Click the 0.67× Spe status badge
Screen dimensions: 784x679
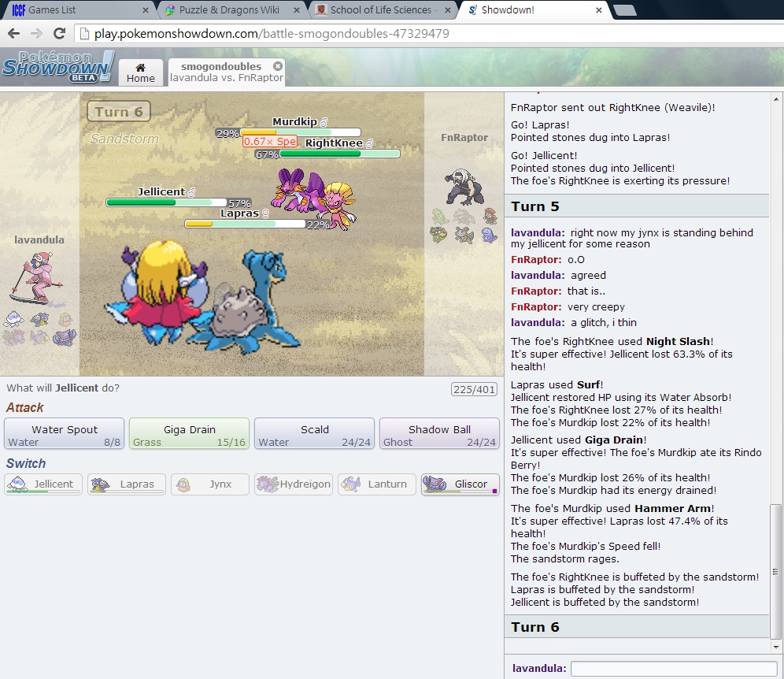(270, 142)
